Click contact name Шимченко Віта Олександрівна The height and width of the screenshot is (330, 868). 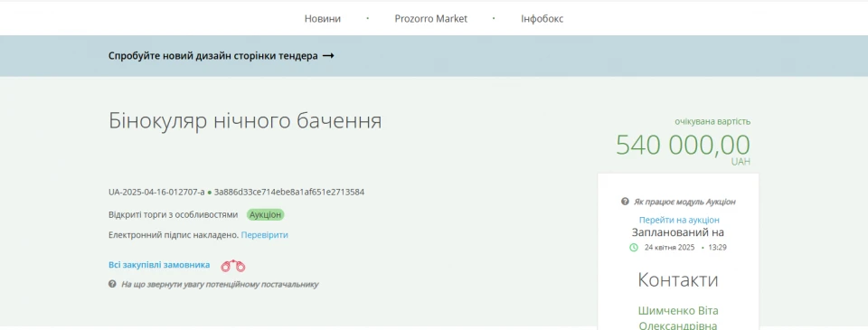click(678, 318)
